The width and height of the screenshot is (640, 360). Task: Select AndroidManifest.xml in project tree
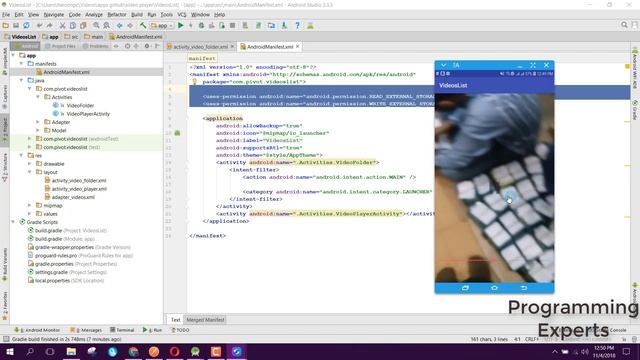[x=66, y=72]
